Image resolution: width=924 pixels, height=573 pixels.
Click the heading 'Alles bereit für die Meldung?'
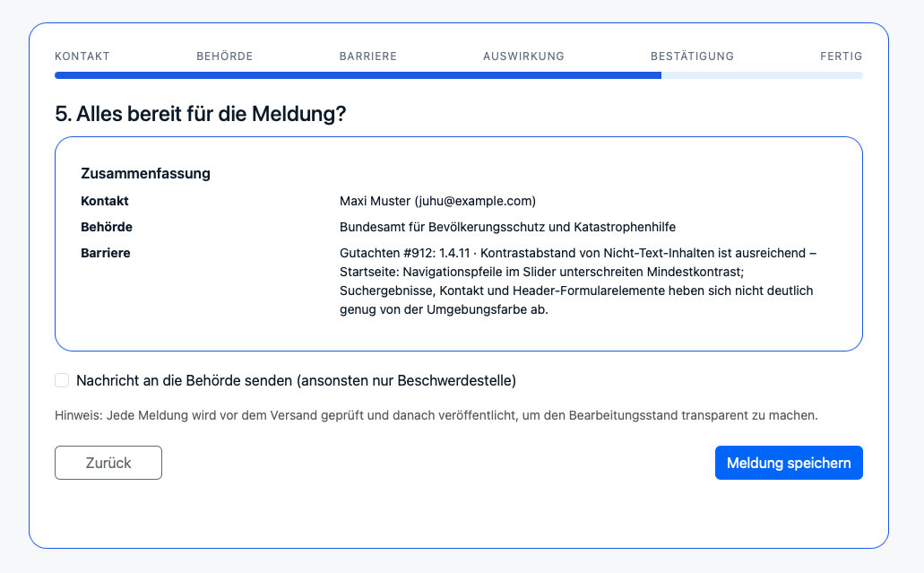pyautogui.click(x=201, y=114)
